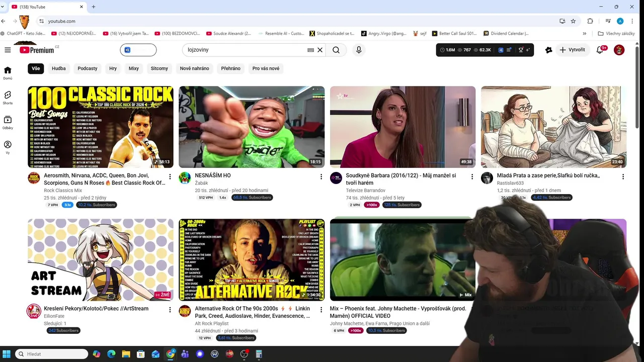Select the Podcasty filter chip
Screen dimensions: 644x362
[88, 68]
